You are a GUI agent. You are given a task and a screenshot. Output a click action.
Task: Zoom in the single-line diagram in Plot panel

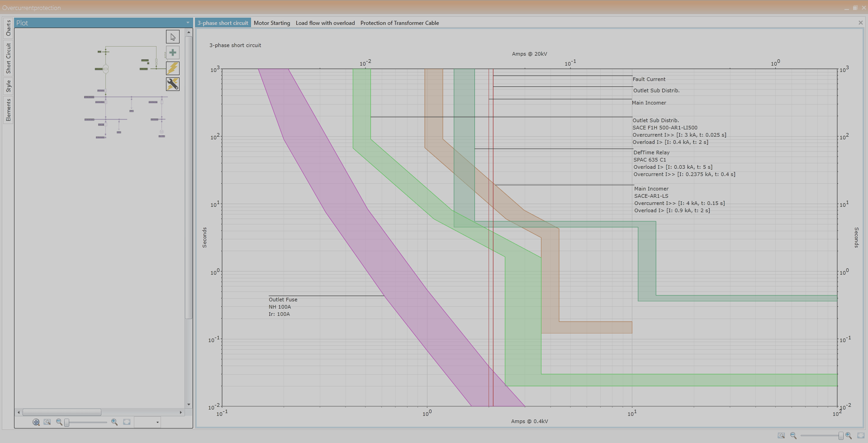pyautogui.click(x=114, y=422)
